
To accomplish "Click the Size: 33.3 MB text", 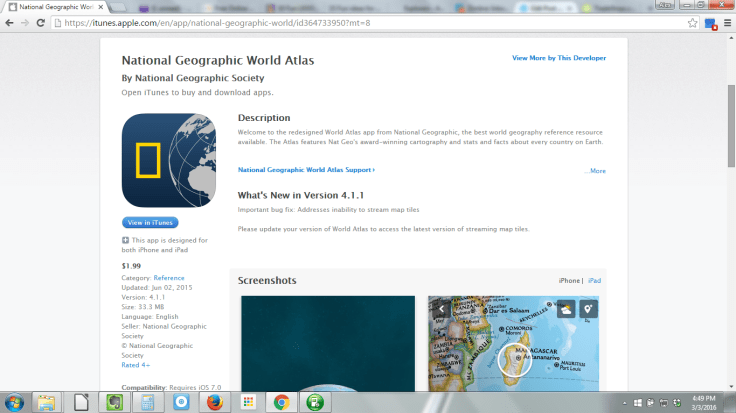I will pyautogui.click(x=143, y=307).
